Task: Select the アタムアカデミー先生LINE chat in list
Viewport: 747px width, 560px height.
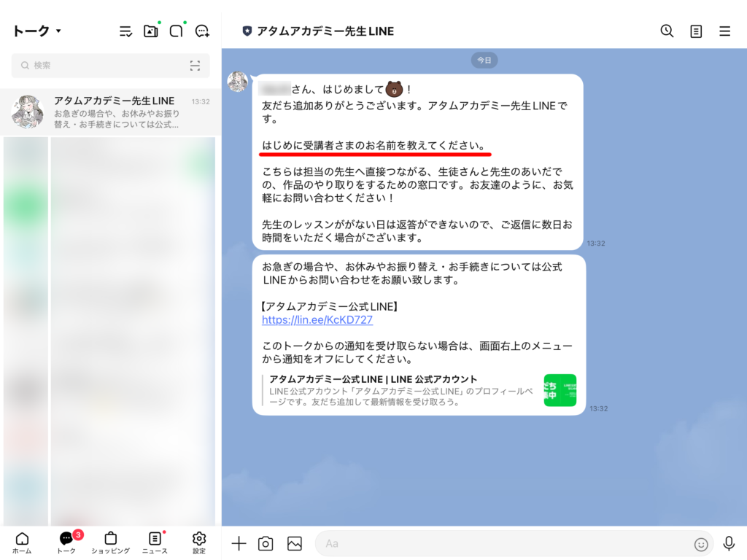Action: click(109, 112)
